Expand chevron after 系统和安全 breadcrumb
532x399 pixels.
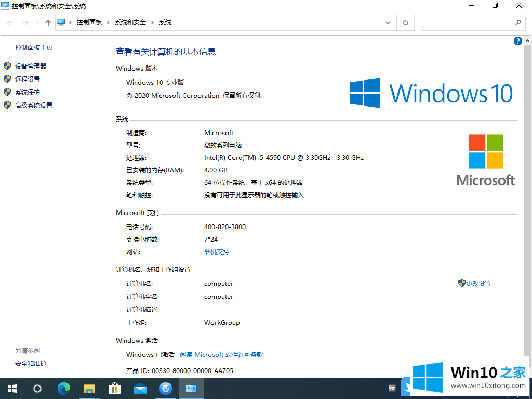152,22
